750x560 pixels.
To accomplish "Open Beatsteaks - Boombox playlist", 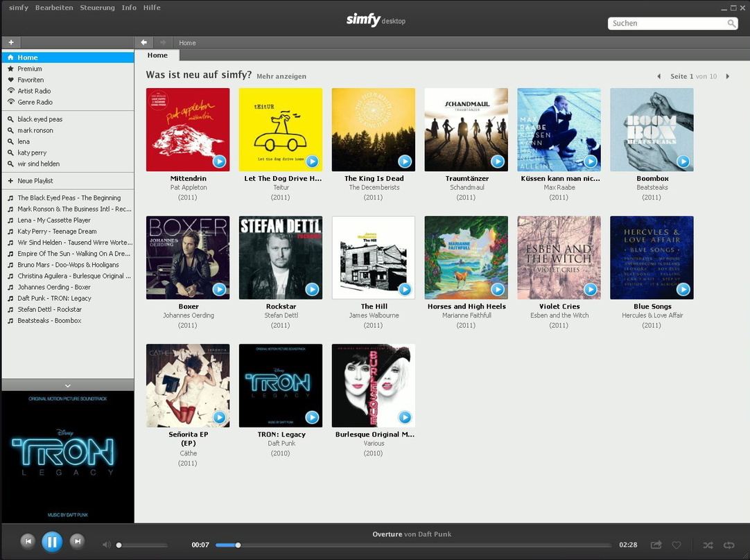I will pos(68,321).
